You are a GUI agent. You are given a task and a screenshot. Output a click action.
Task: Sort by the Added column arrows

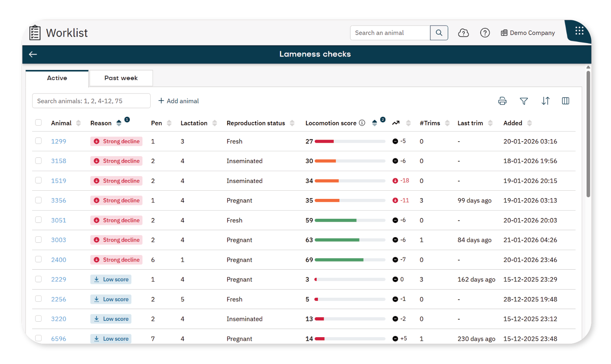coord(529,123)
